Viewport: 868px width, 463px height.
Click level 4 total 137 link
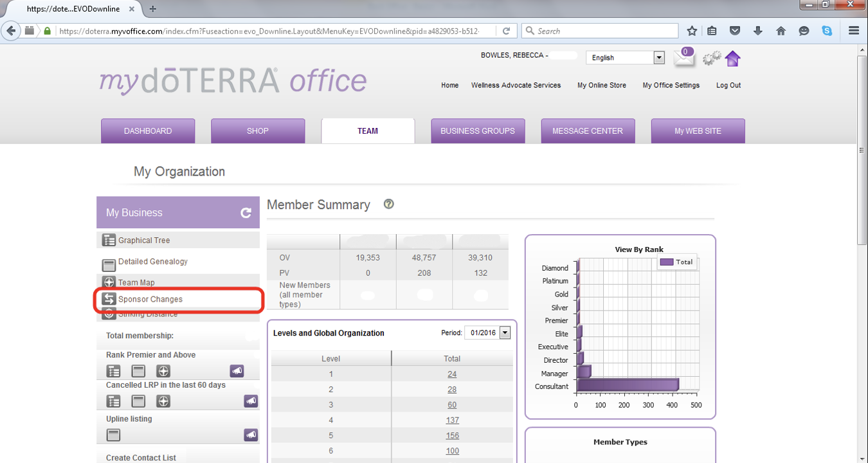point(452,421)
